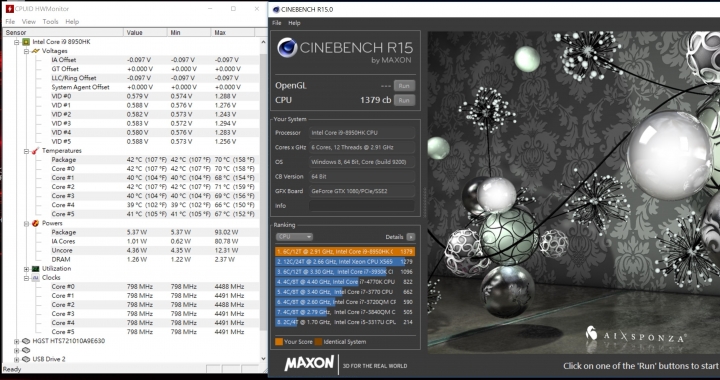Click the scroll up arrow in HWMonitor
Screen dimensions: 720x380
[263, 42]
